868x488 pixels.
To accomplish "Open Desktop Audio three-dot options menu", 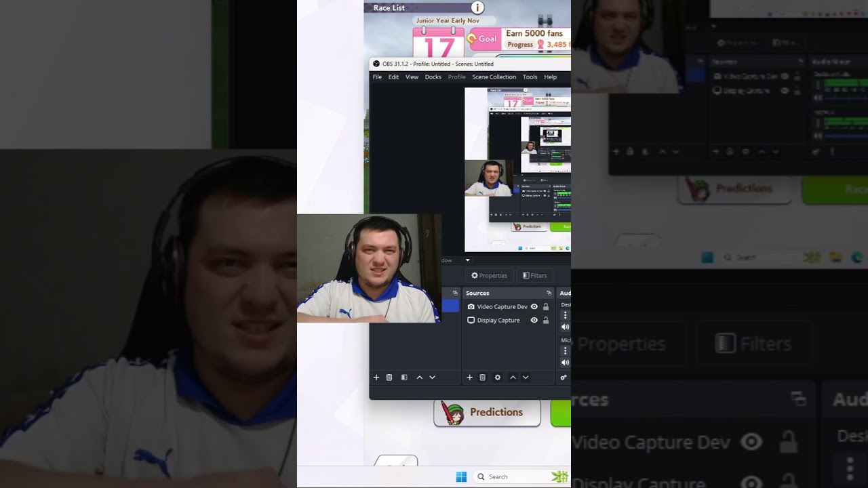I will coord(565,315).
